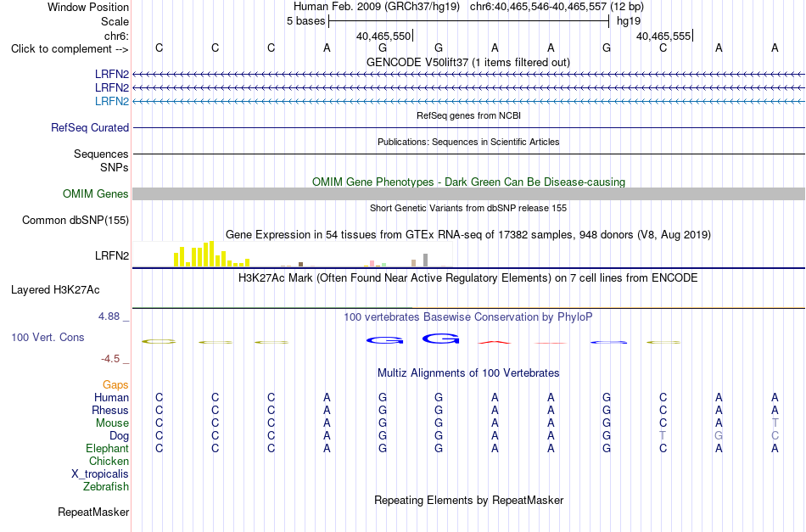The width and height of the screenshot is (806, 532).
Task: Click the '5 bases' scale bar label
Action: click(305, 21)
